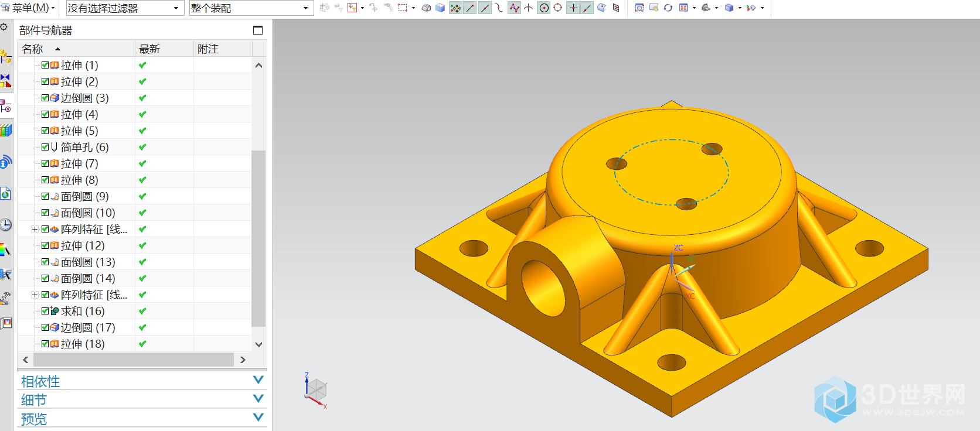Expand the second 阵列特征 tree node
This screenshot has height=431, width=980.
(35, 295)
